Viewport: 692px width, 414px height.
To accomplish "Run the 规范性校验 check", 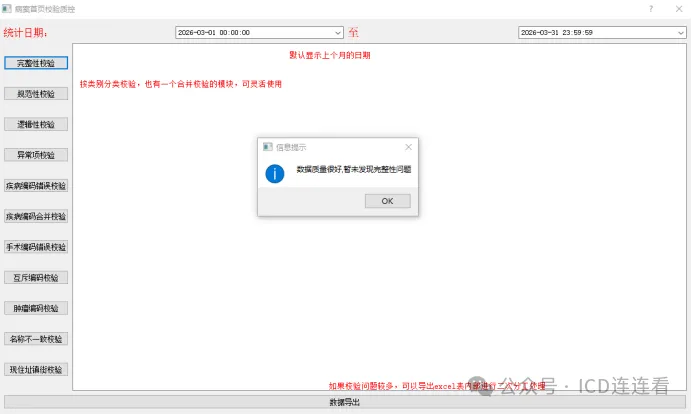I will [36, 94].
